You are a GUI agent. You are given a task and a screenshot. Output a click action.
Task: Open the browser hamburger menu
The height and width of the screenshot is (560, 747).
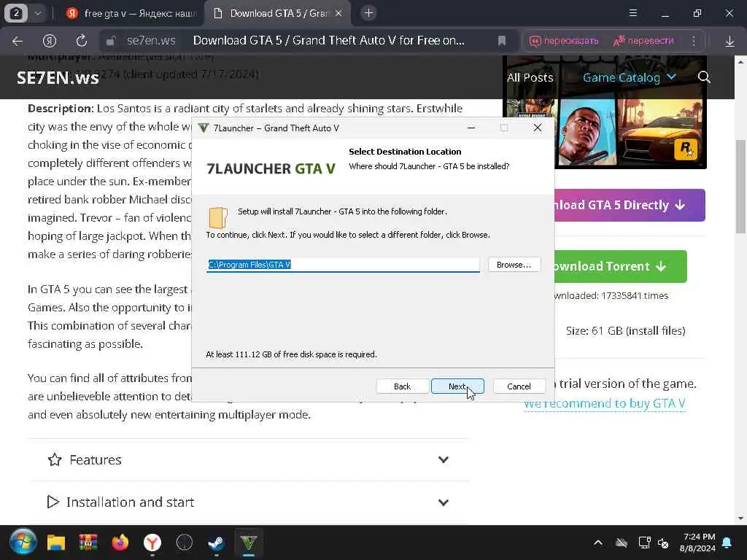tap(633, 13)
